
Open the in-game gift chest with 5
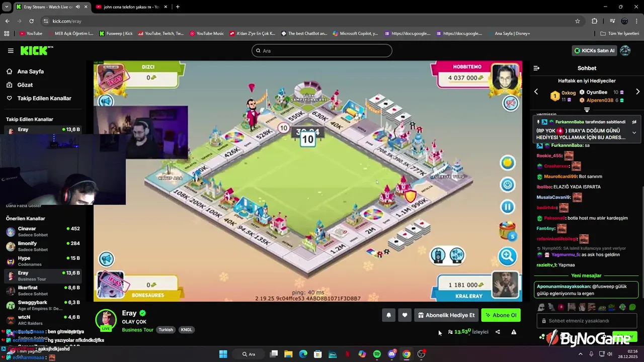click(508, 230)
